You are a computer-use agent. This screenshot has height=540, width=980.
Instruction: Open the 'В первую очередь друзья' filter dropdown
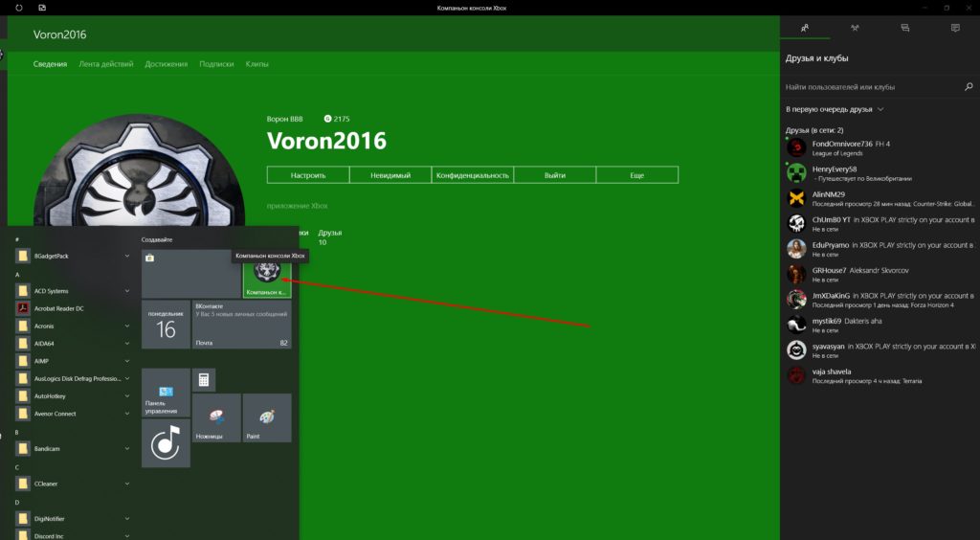(x=835, y=109)
